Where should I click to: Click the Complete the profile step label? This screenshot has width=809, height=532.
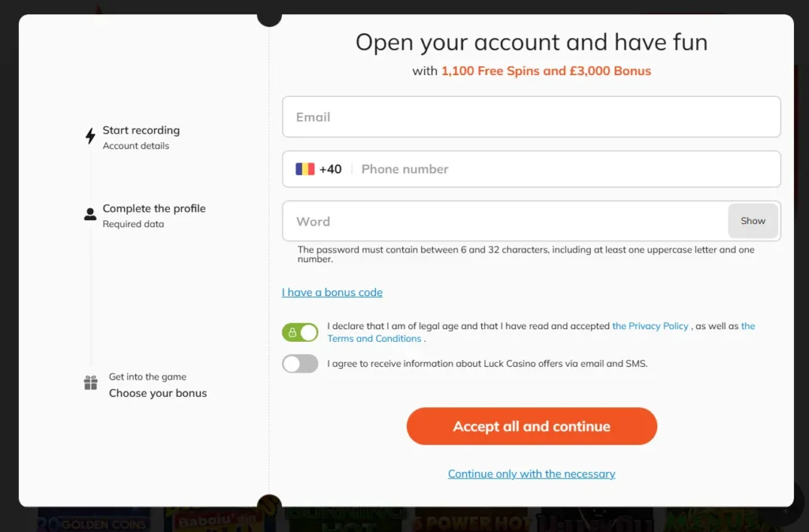pyautogui.click(x=154, y=208)
